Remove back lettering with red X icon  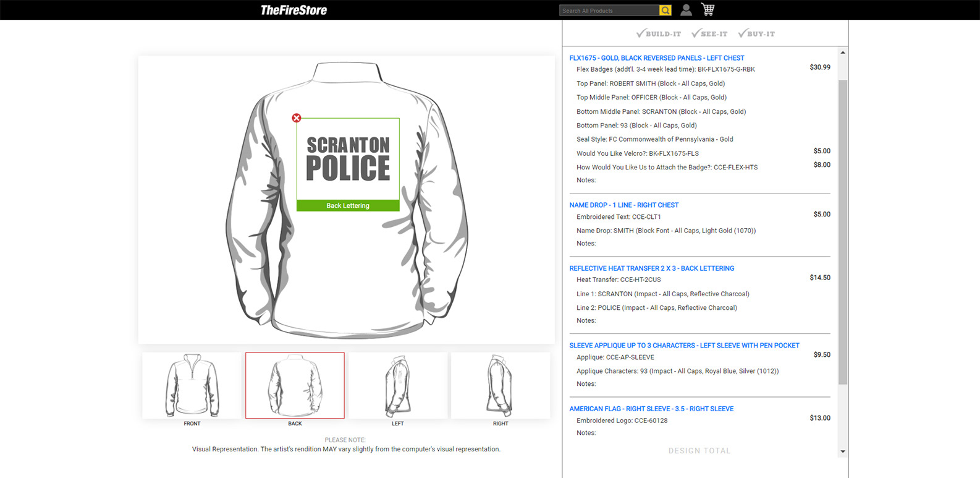click(x=297, y=117)
